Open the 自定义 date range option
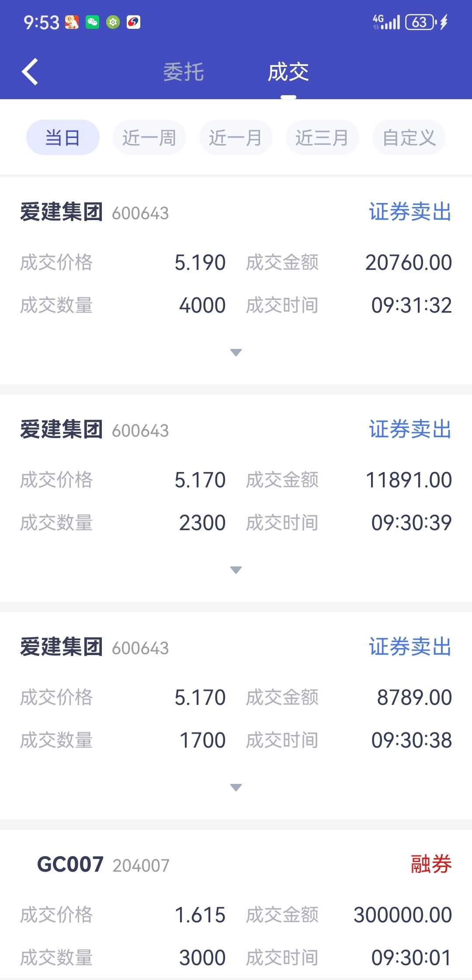Image resolution: width=472 pixels, height=980 pixels. [409, 138]
